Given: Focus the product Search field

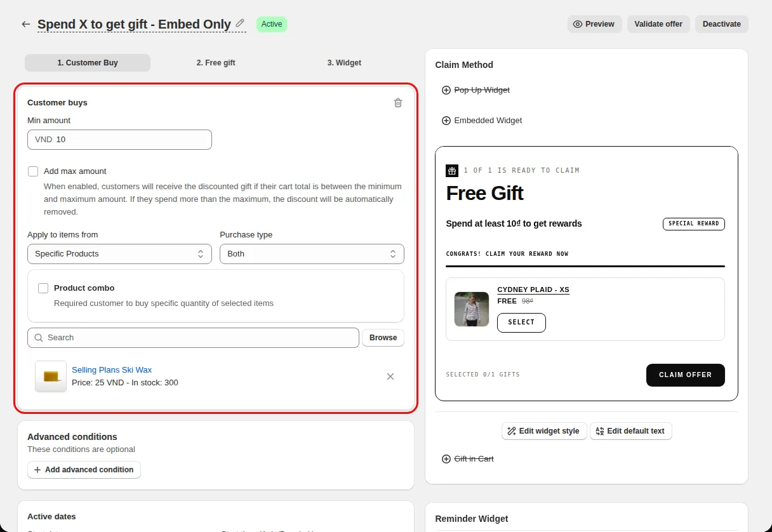Looking at the screenshot, I should tap(193, 338).
